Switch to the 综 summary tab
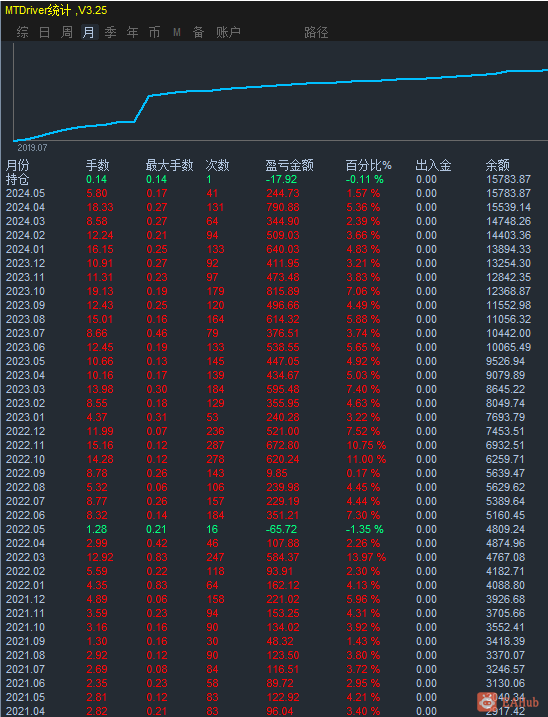The image size is (548, 717). point(22,32)
